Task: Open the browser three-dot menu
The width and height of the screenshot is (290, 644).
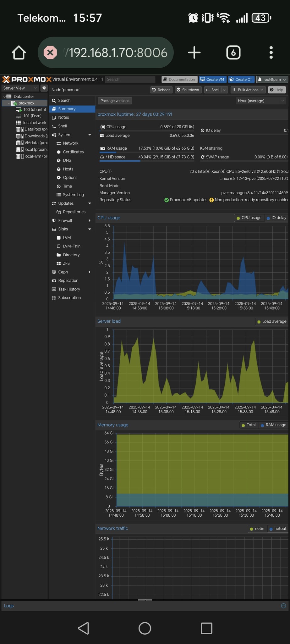Action: [x=271, y=53]
